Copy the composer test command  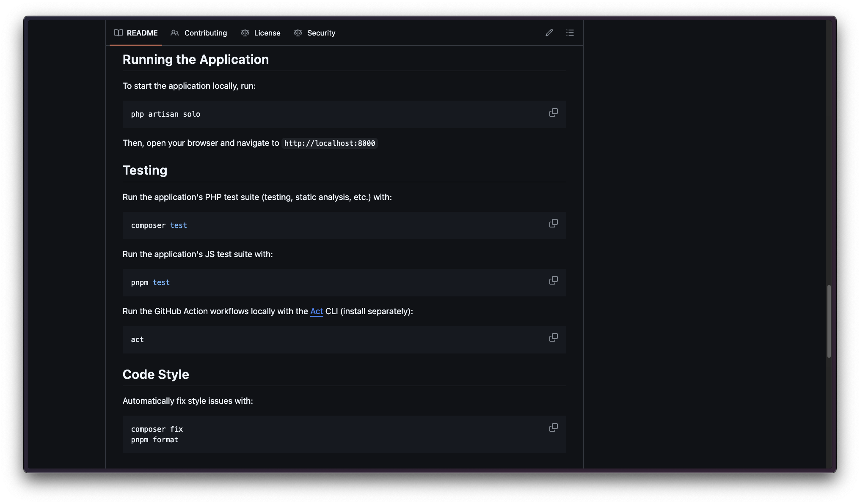coord(553,223)
